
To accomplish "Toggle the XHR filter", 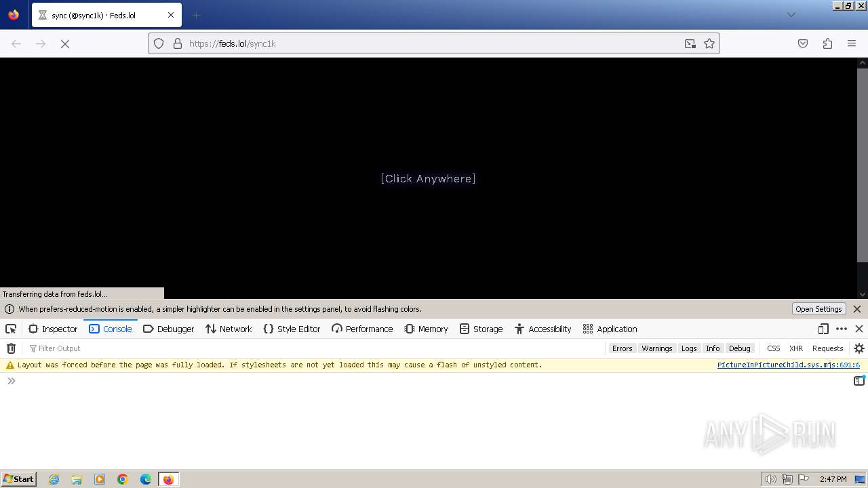I will click(x=796, y=348).
